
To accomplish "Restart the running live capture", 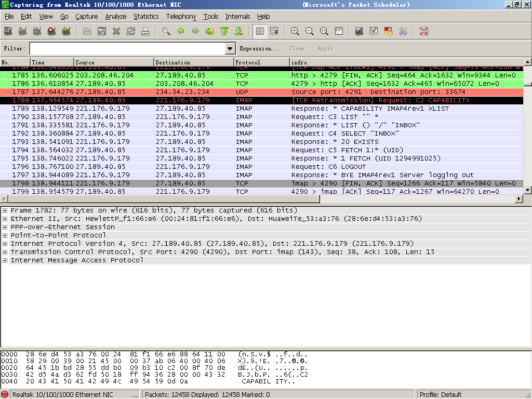I will click(x=66, y=31).
